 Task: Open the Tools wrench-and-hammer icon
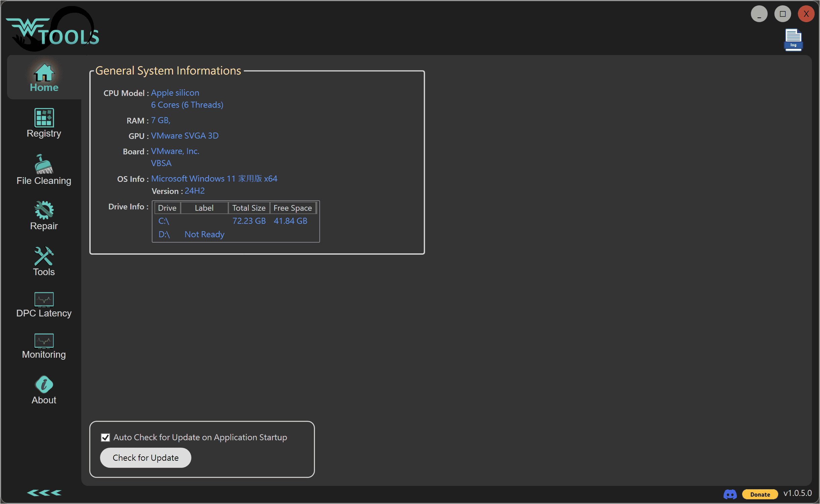(x=44, y=256)
